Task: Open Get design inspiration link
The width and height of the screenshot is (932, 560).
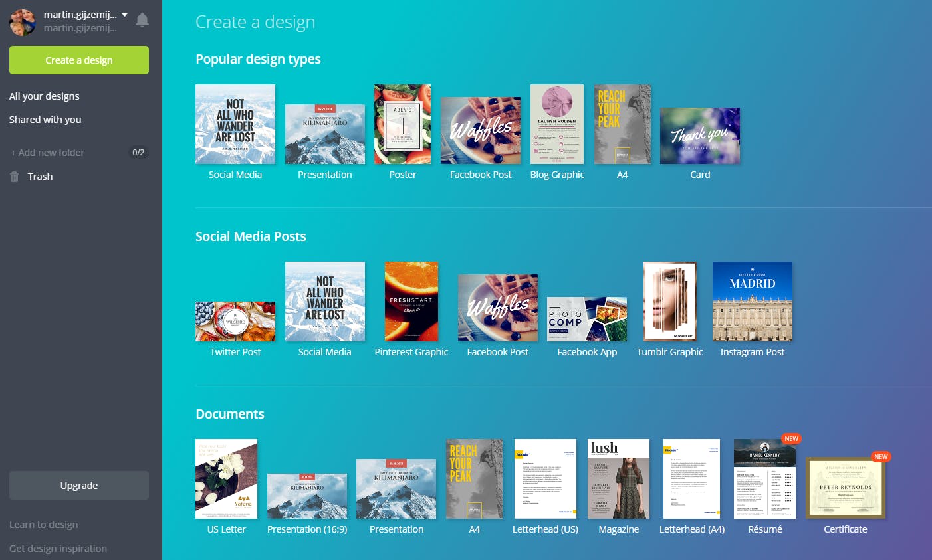Action: coord(58,549)
